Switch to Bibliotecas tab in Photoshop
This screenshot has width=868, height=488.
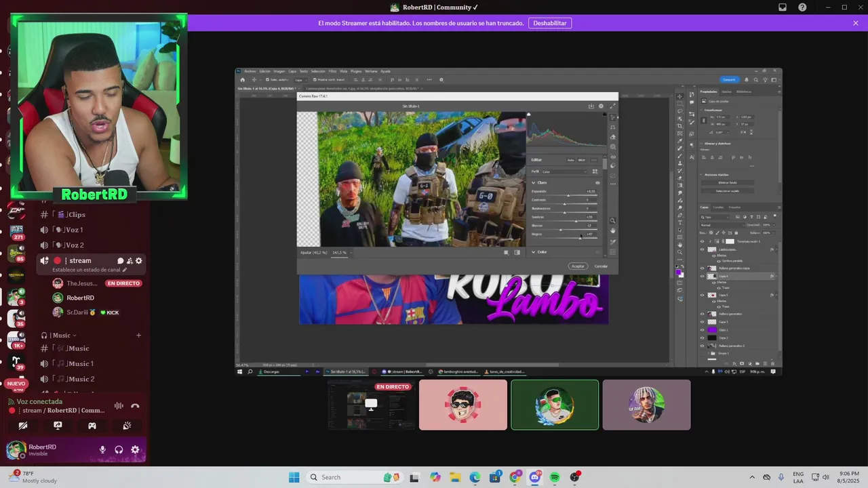744,91
